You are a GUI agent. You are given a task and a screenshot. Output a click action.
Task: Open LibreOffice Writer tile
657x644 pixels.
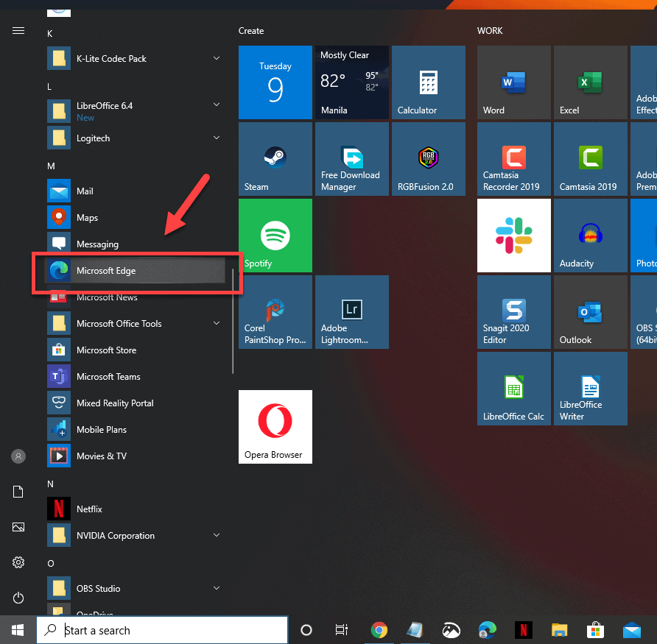point(591,389)
